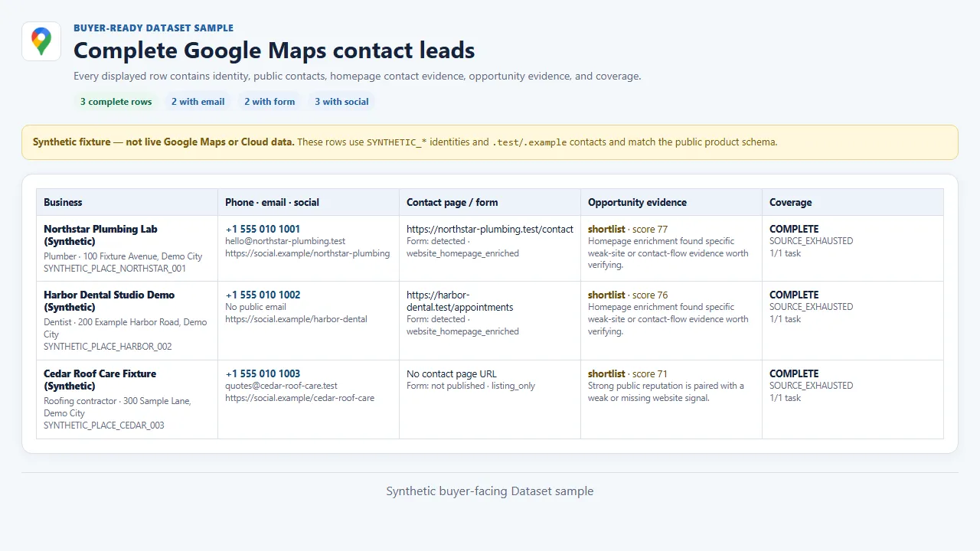Select the '3 complete rows' badge

click(116, 102)
